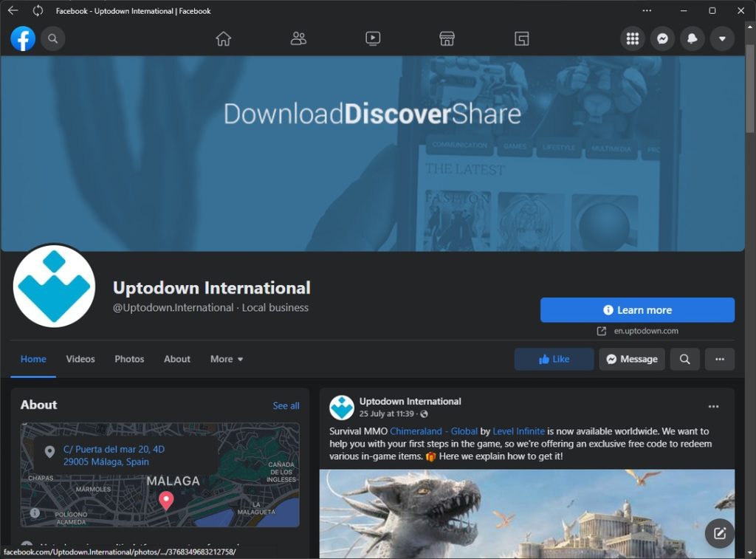This screenshot has height=559, width=756.
Task: Switch to the Videos tab
Action: pyautogui.click(x=80, y=359)
